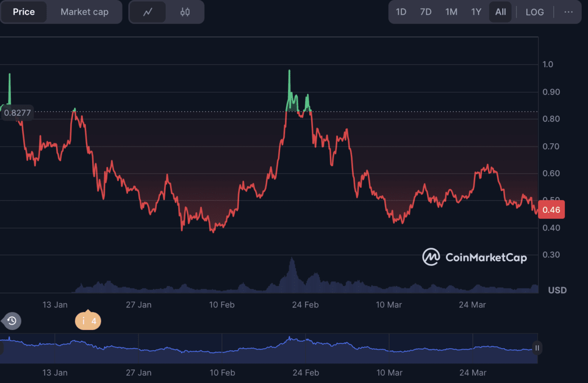The image size is (588, 383).
Task: Toggle the Price chart view
Action: click(x=24, y=12)
